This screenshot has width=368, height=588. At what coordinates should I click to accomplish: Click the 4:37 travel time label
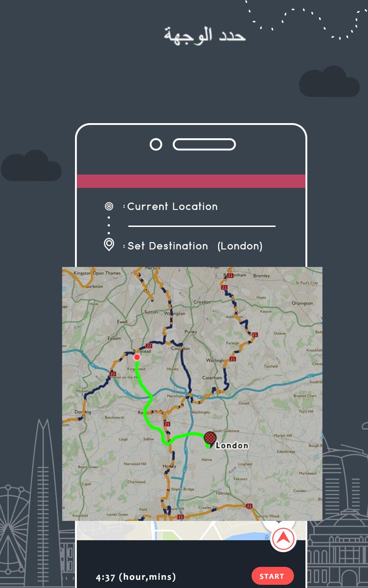[136, 577]
